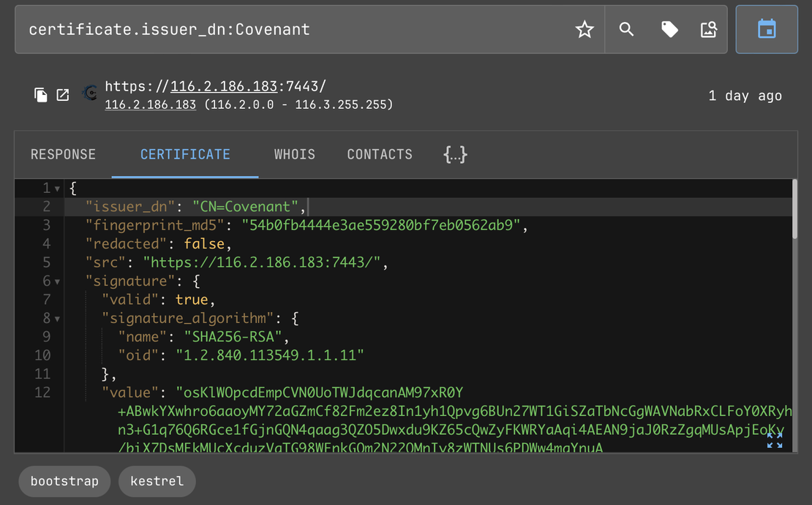The image size is (812, 505).
Task: Open the tag labeling icon
Action: pyautogui.click(x=668, y=29)
